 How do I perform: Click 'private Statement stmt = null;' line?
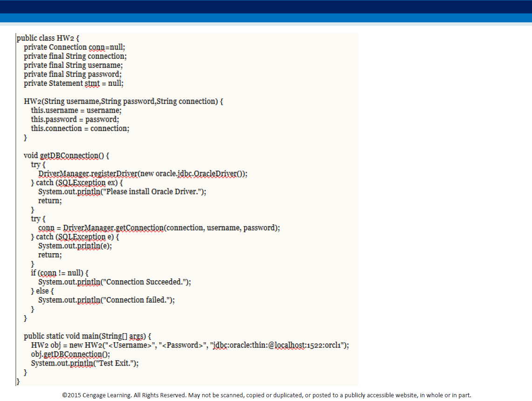pos(74,83)
